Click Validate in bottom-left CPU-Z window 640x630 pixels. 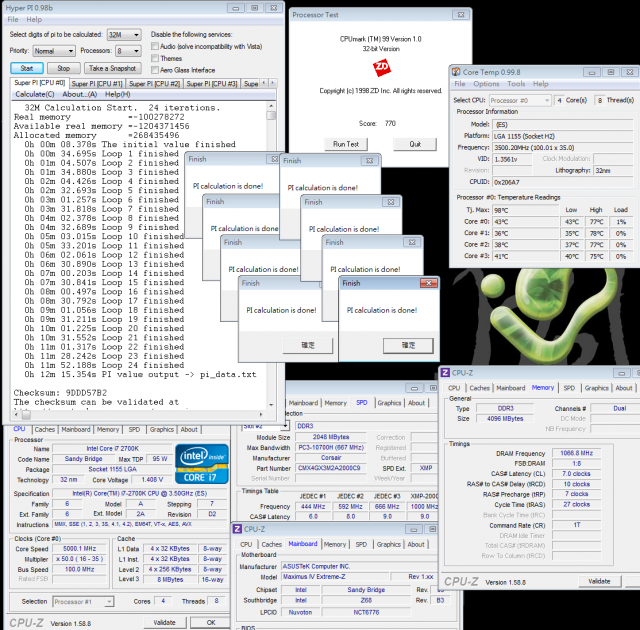164,623
